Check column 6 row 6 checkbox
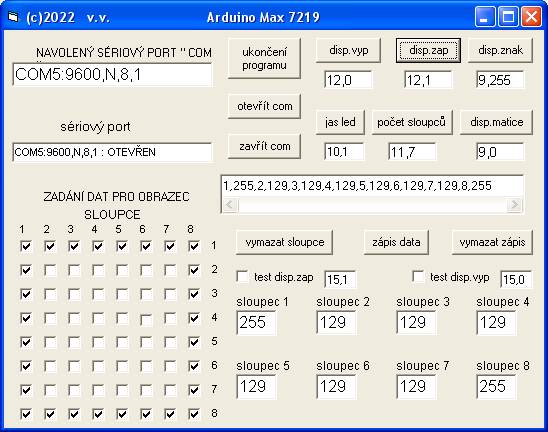548x432 pixels. [x=146, y=366]
